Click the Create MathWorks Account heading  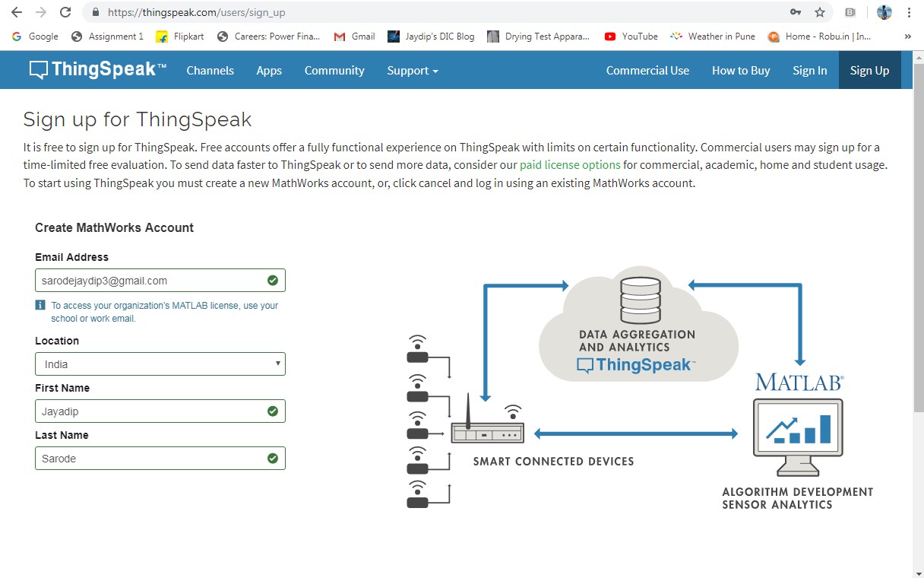coord(114,227)
